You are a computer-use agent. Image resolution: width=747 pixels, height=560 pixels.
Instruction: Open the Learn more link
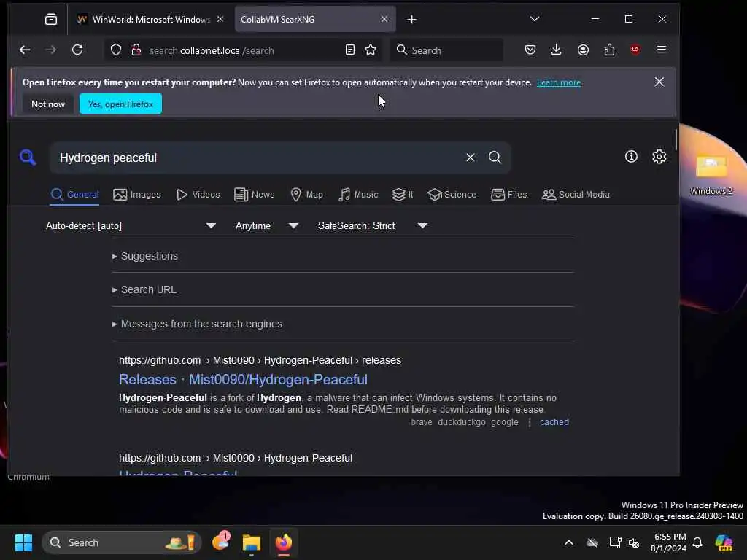tap(559, 82)
